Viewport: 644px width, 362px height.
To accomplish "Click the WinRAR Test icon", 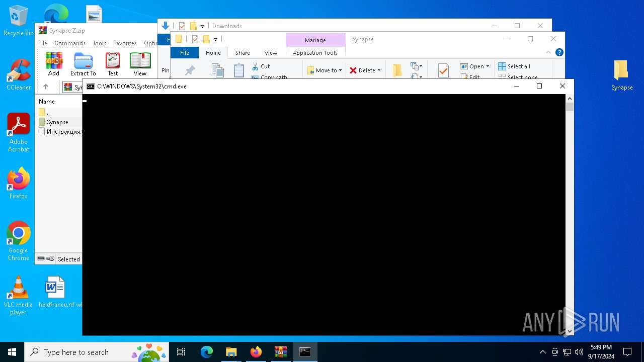I will coord(113,64).
